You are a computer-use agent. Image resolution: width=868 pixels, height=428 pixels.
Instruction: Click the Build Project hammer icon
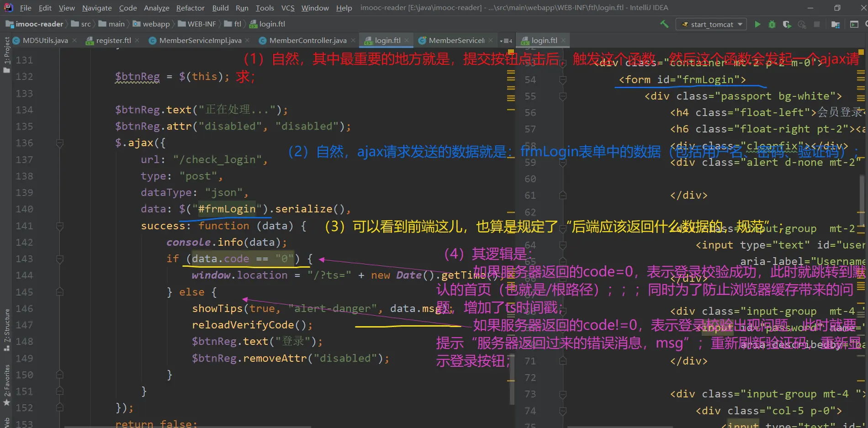(664, 24)
